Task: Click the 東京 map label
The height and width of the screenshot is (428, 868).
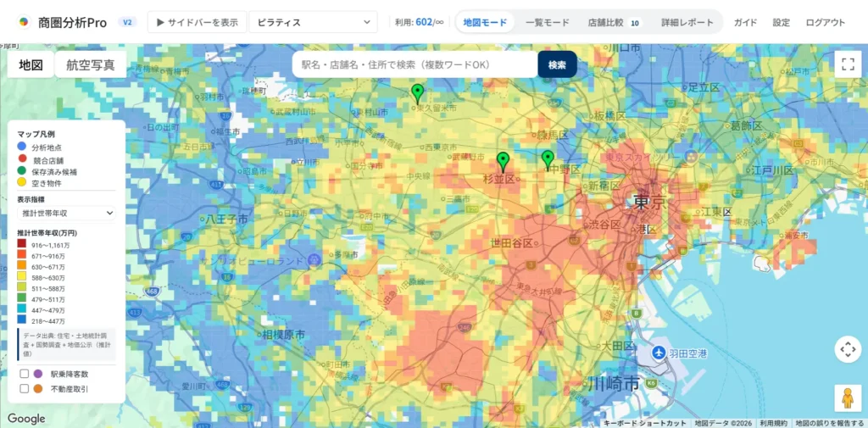Action: [x=648, y=201]
